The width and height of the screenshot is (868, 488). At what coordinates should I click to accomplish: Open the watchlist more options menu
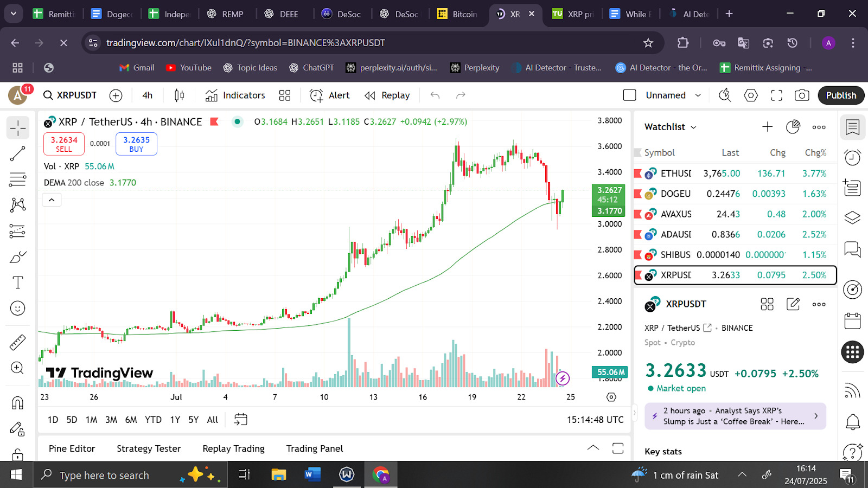point(819,127)
